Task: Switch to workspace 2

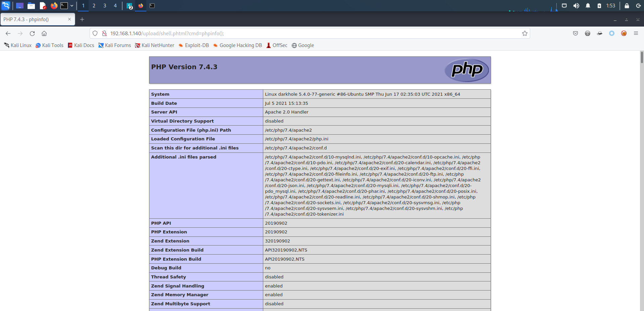Action: pos(94,6)
